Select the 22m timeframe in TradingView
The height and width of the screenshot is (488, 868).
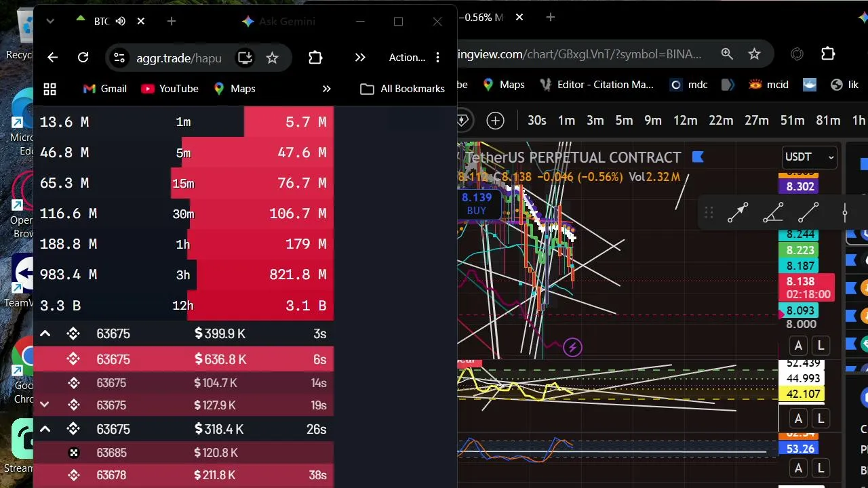[721, 120]
